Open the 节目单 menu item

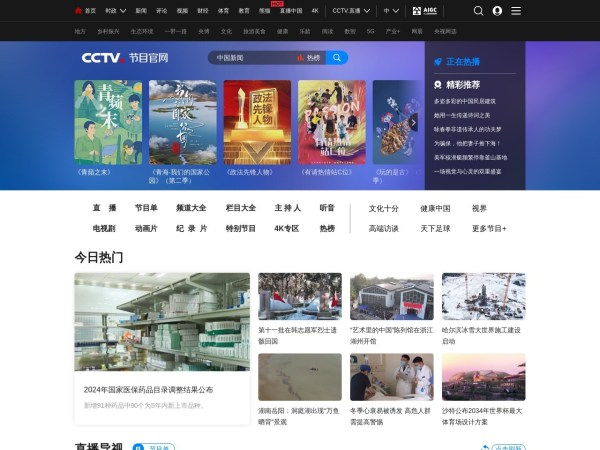(146, 208)
